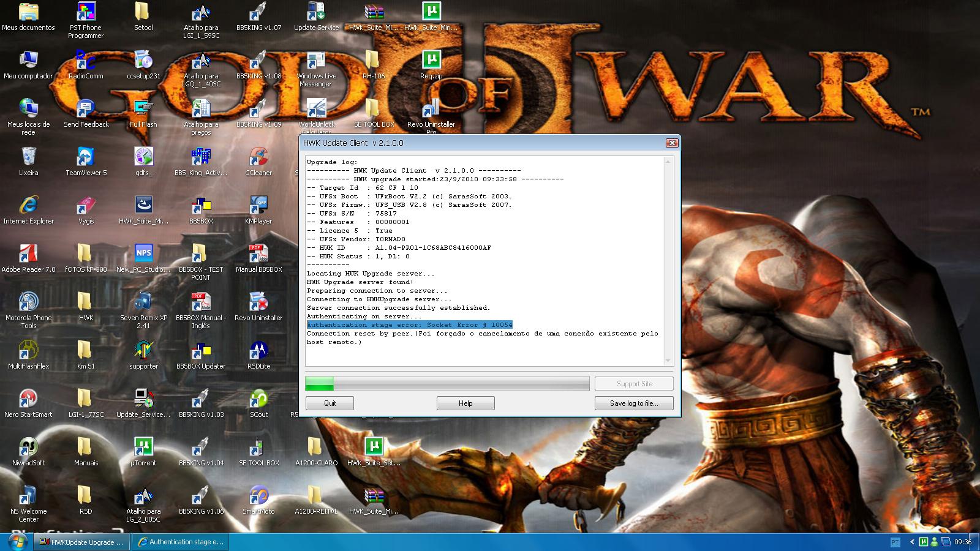Click the disabled Support Site button

pyautogui.click(x=634, y=383)
